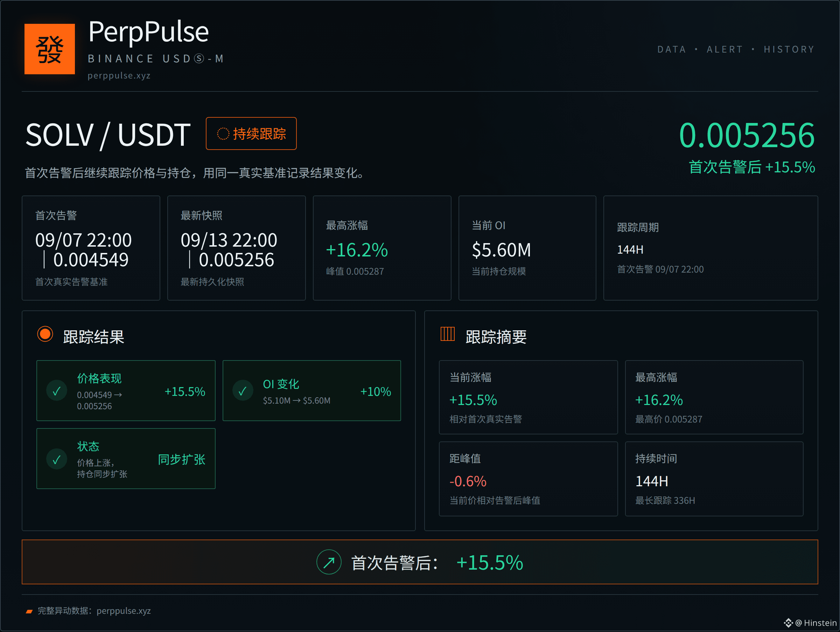Click the checkmark in 价格表现 card
The image size is (840, 632).
tap(57, 391)
